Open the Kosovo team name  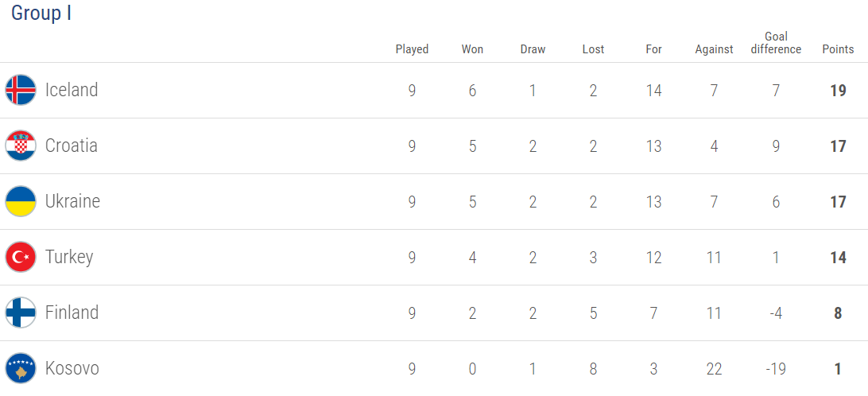tap(72, 368)
